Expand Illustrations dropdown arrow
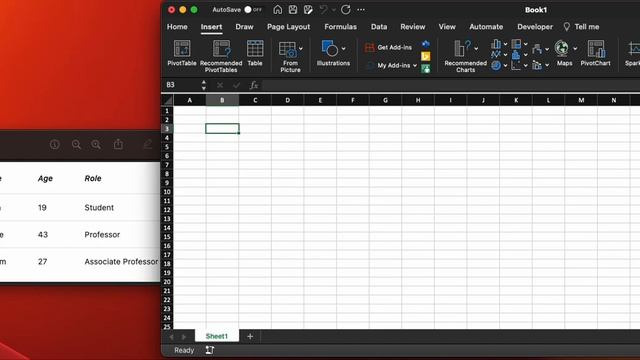The width and height of the screenshot is (640, 360). (343, 49)
